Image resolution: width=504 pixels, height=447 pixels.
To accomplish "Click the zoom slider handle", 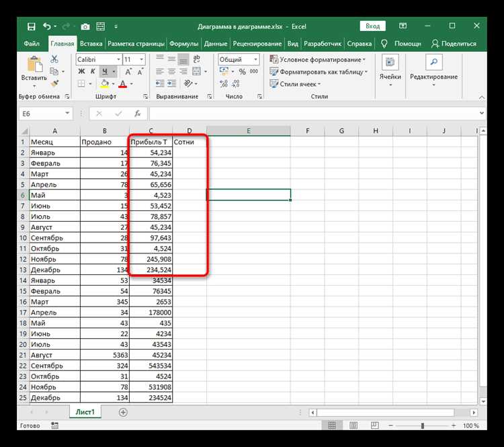I will (x=423, y=425).
